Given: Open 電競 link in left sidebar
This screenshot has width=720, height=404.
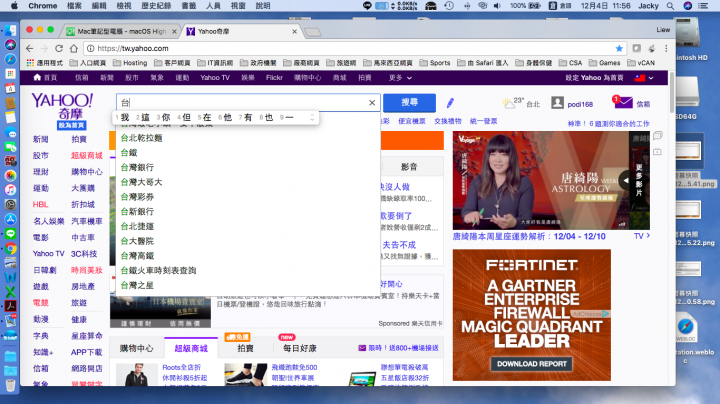Looking at the screenshot, I should 40,303.
